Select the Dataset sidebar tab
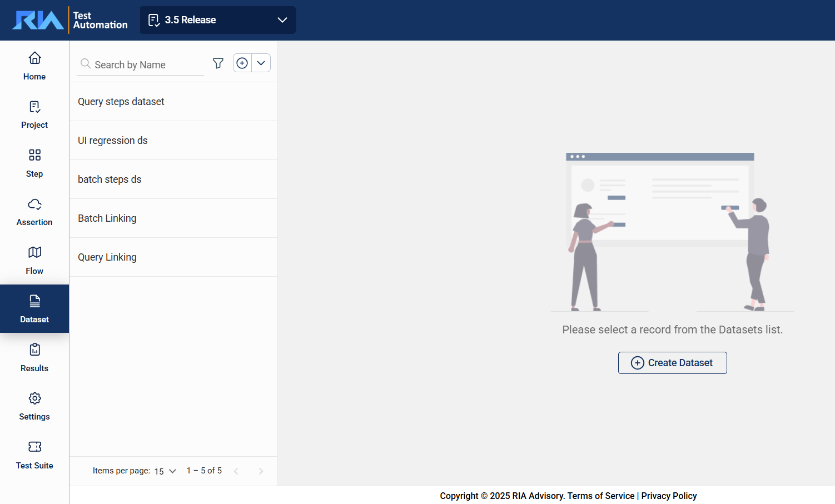 (34, 309)
